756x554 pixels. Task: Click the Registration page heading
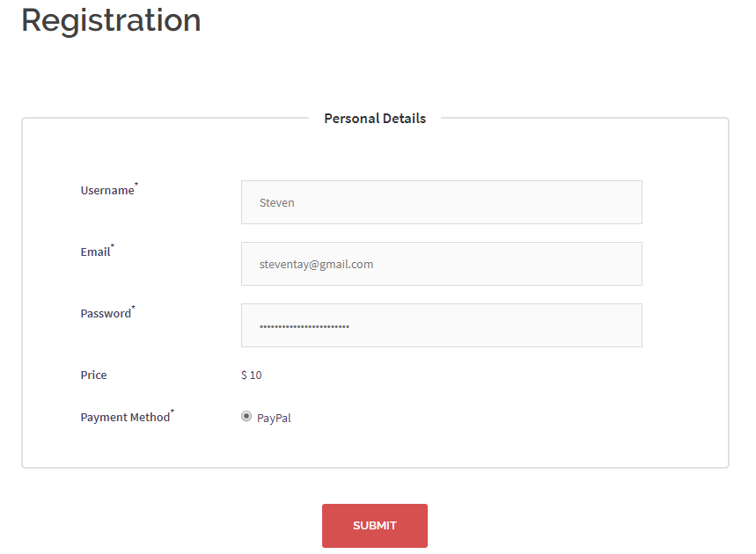pyautogui.click(x=111, y=19)
